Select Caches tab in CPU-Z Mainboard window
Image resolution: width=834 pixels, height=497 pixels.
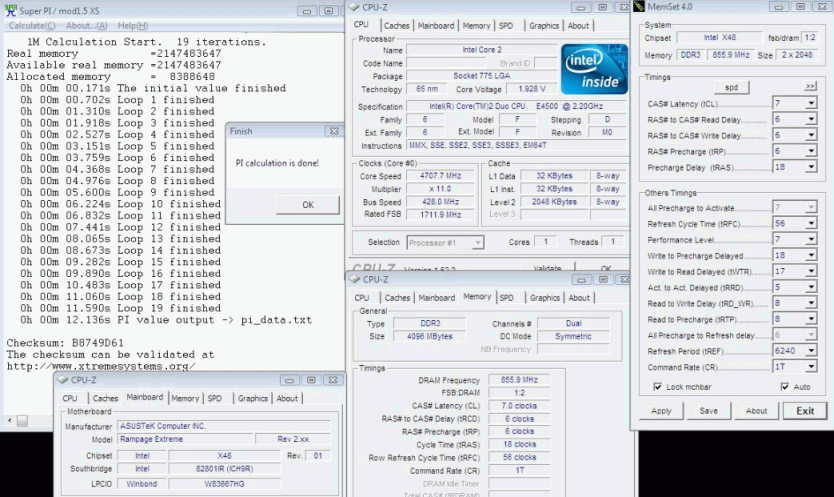coord(105,399)
